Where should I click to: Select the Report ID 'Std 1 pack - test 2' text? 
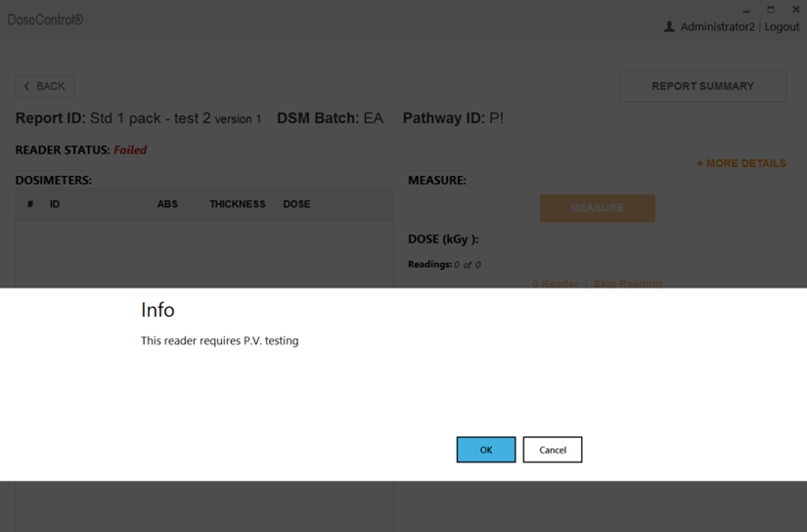[151, 118]
